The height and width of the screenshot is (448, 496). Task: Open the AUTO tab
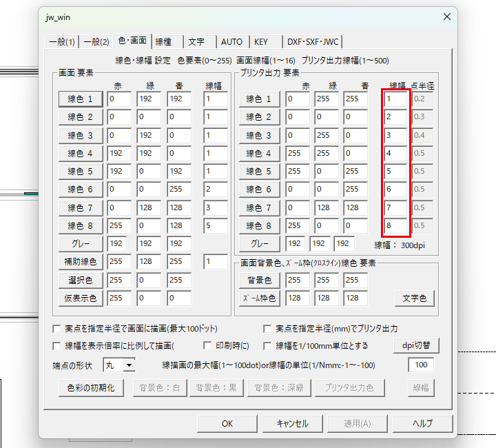pyautogui.click(x=232, y=42)
